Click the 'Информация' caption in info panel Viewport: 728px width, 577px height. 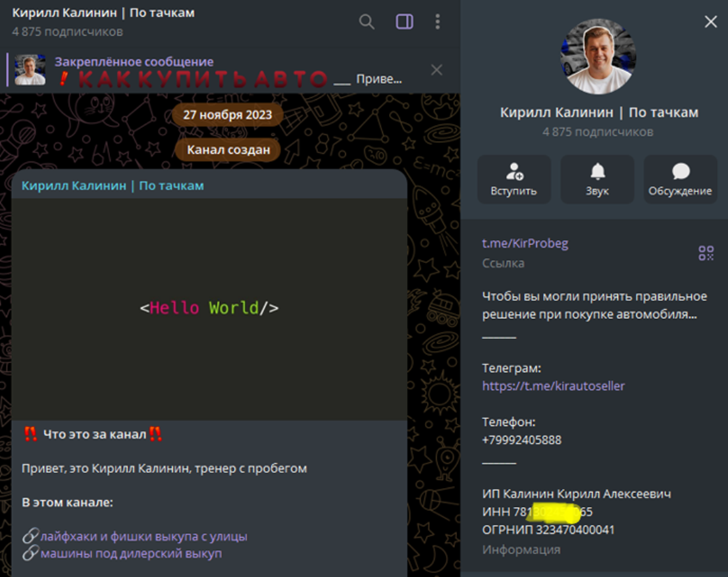click(x=521, y=549)
